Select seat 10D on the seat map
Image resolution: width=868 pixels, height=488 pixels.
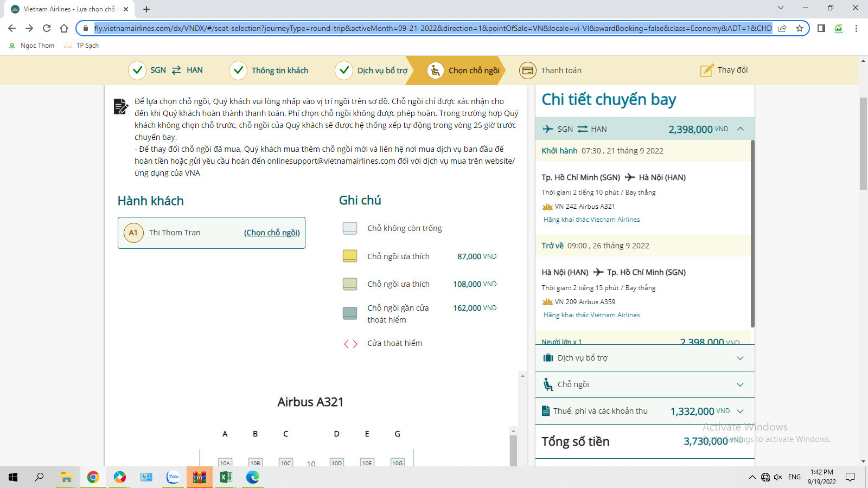click(x=337, y=463)
